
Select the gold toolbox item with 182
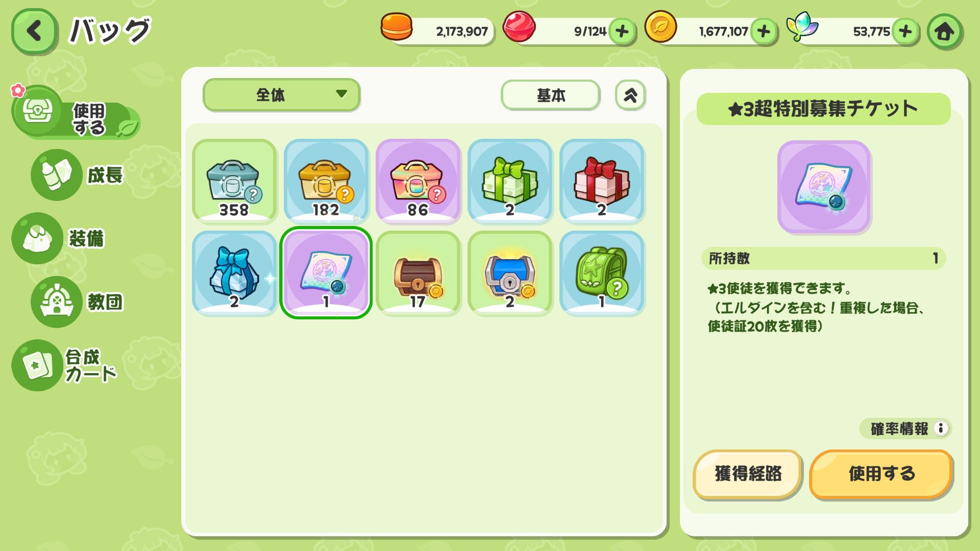click(326, 181)
